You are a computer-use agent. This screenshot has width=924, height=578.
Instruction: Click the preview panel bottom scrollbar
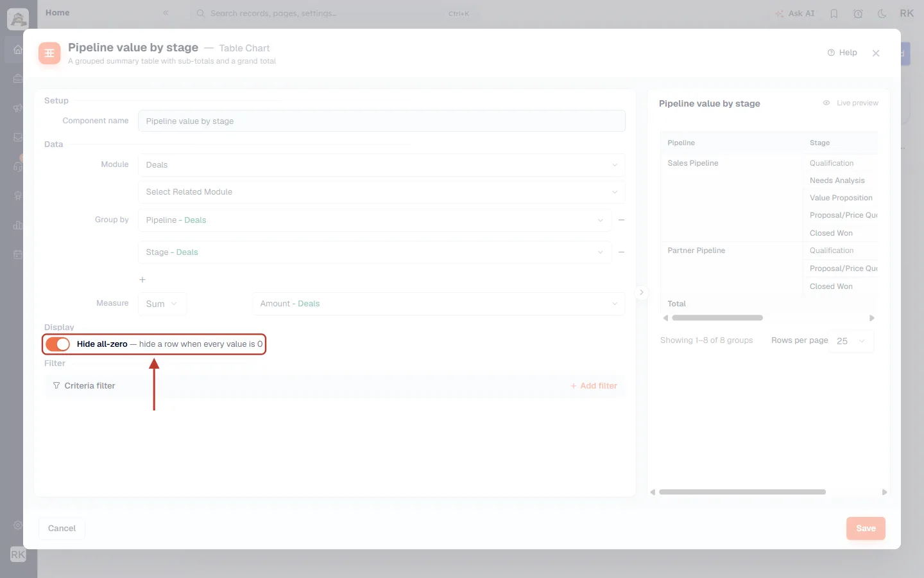pos(742,492)
